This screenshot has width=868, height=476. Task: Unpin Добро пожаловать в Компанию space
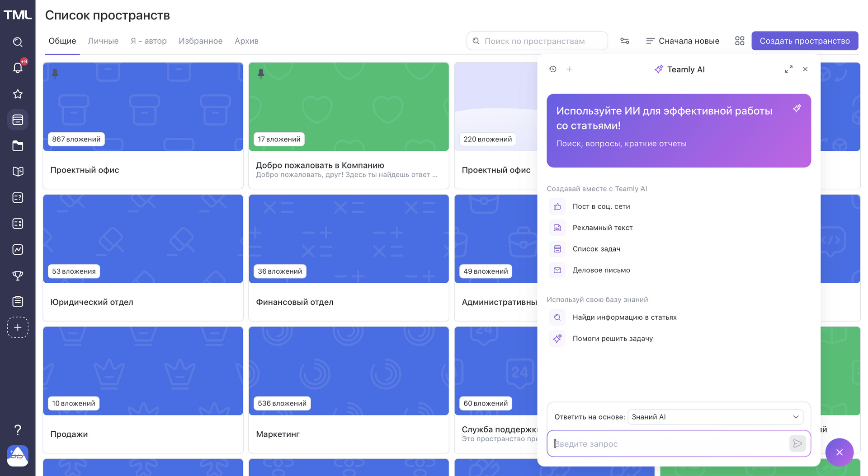coord(261,74)
